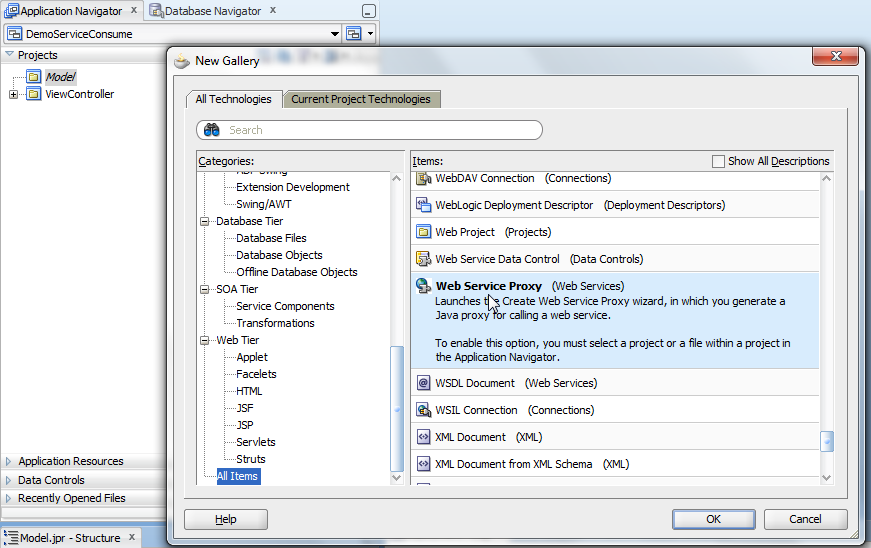
Task: Collapse the Database Tier category
Action: 204,222
